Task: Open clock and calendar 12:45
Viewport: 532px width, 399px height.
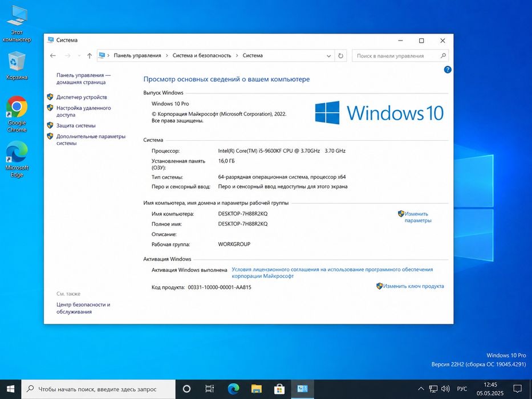Action: click(490, 389)
